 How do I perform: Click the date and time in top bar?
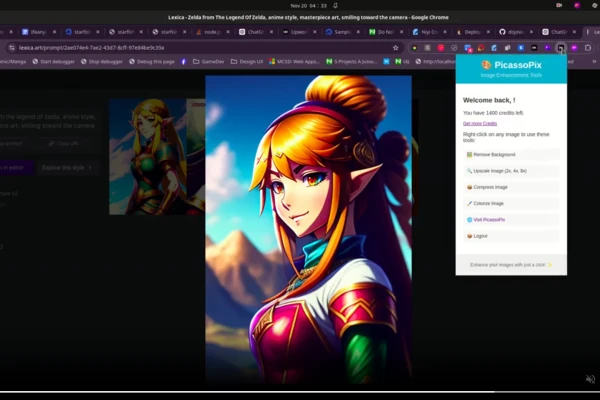pyautogui.click(x=308, y=6)
